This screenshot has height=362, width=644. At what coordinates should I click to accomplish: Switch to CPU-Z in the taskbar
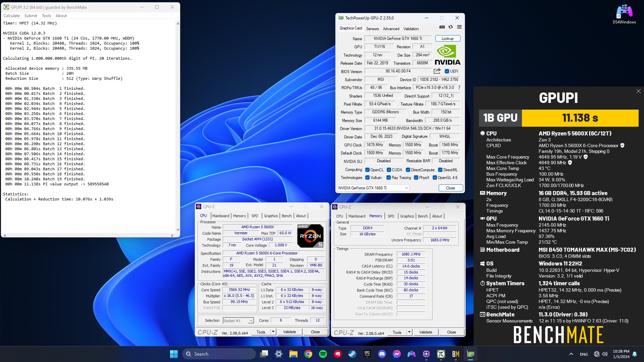(x=426, y=354)
